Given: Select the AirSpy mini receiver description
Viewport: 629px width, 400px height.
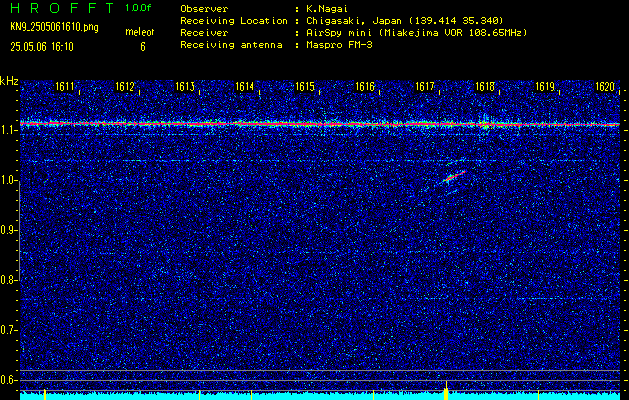Looking at the screenshot, I should 416,33.
